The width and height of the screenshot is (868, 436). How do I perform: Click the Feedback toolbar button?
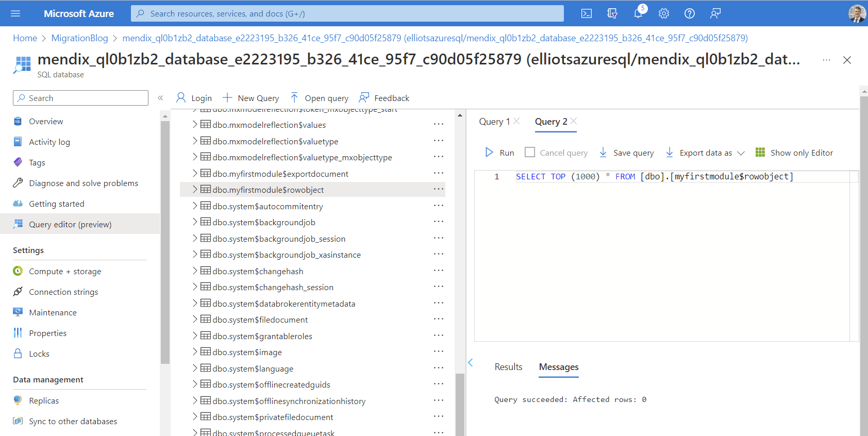click(x=384, y=98)
